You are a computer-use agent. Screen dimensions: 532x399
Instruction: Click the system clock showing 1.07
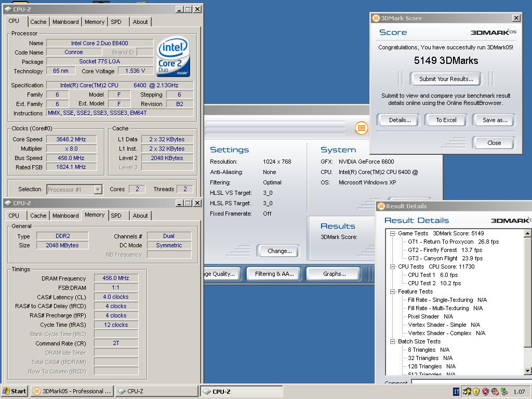click(519, 392)
